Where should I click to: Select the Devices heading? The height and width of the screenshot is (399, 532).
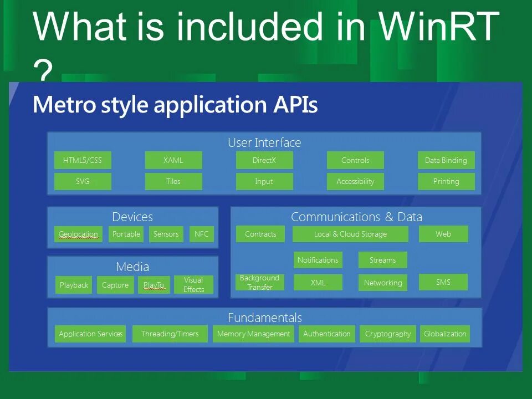[x=132, y=217]
